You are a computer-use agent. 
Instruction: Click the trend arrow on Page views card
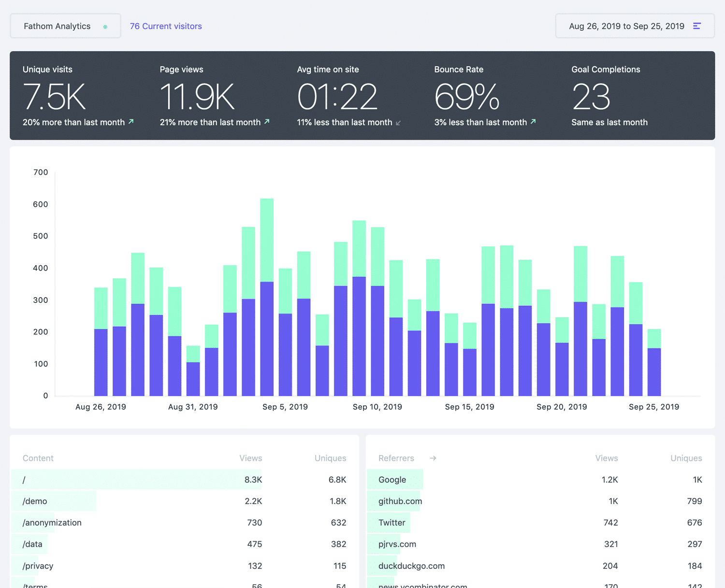pyautogui.click(x=267, y=122)
